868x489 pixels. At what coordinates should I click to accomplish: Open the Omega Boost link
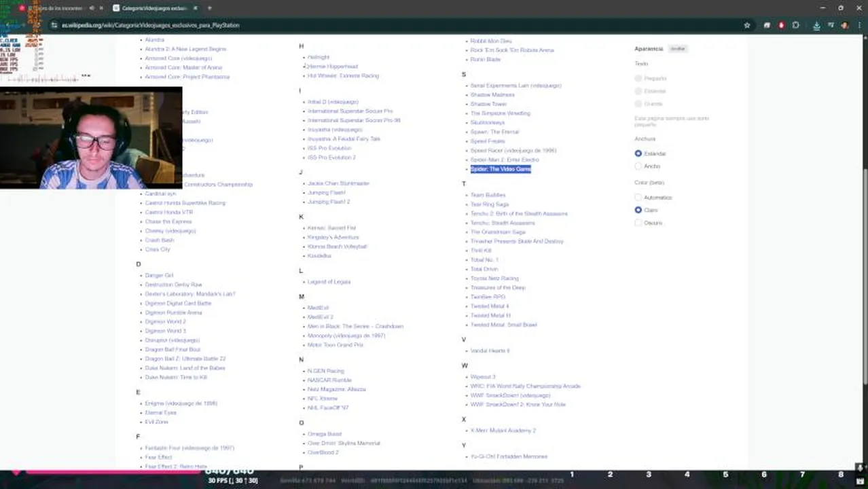[325, 434]
